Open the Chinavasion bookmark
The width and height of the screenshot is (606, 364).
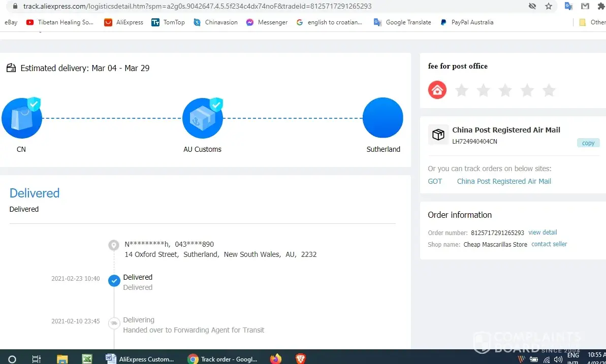(x=215, y=22)
